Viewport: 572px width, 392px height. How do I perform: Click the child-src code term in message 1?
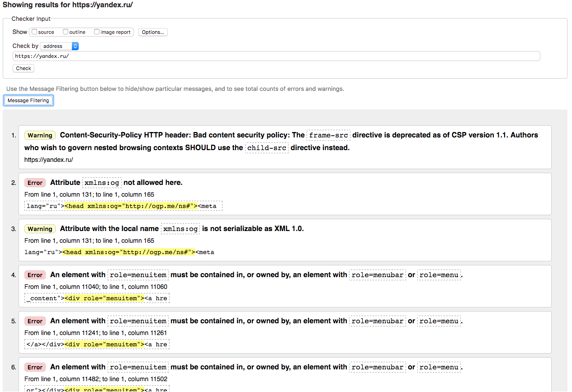[267, 148]
